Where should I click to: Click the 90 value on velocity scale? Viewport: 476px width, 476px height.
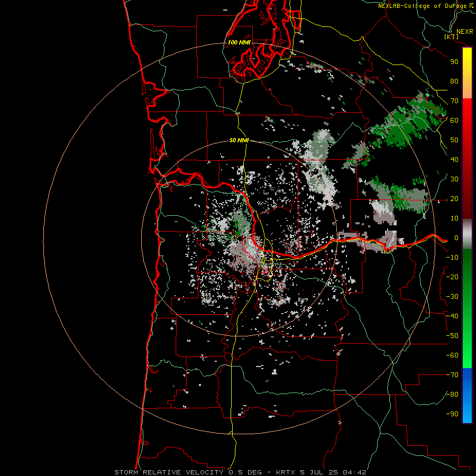pyautogui.click(x=454, y=62)
